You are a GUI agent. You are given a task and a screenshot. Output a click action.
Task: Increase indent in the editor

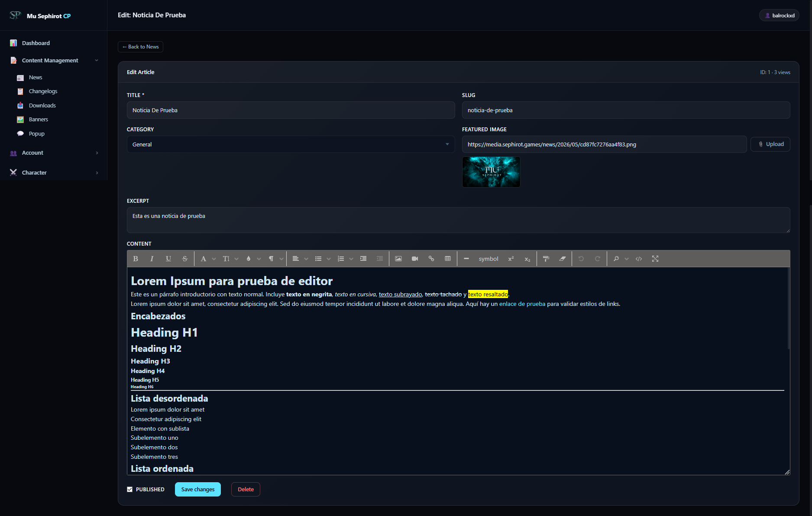(x=363, y=259)
